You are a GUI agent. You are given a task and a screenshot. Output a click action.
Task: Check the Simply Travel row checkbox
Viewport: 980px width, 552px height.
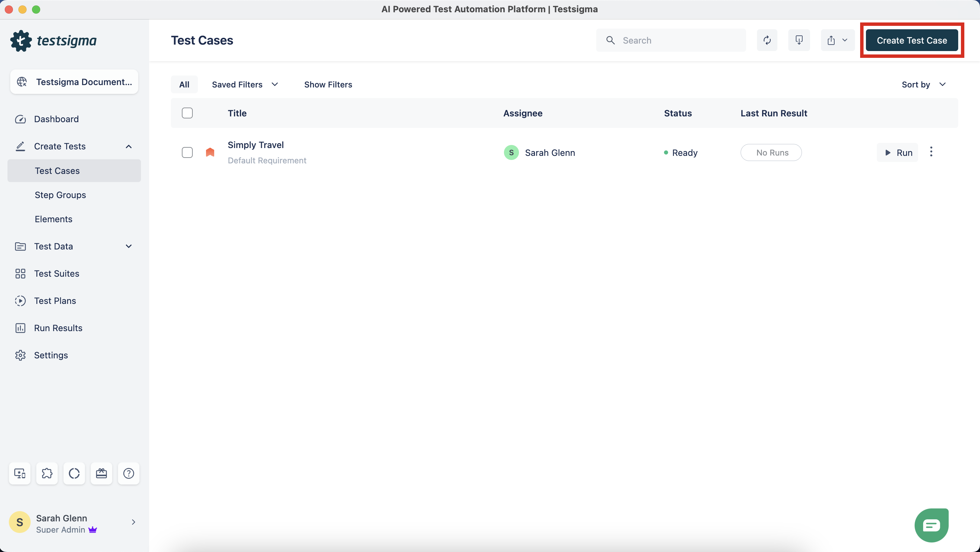coord(187,152)
